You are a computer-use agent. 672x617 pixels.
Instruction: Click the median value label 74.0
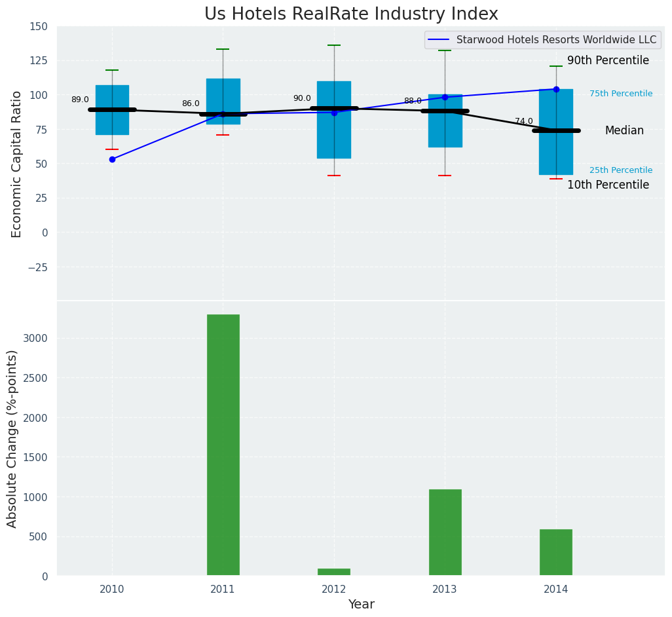tap(523, 122)
